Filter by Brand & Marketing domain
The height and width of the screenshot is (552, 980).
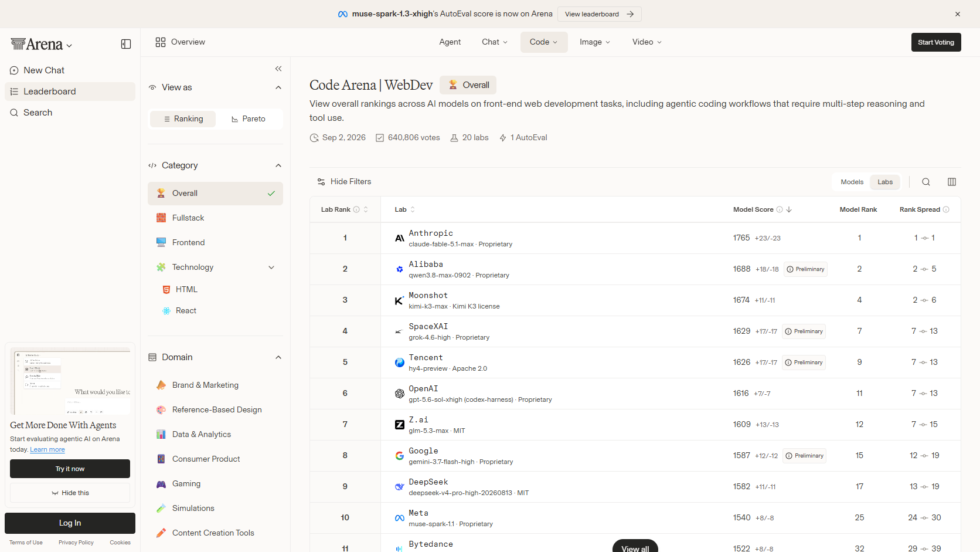(x=215, y=385)
